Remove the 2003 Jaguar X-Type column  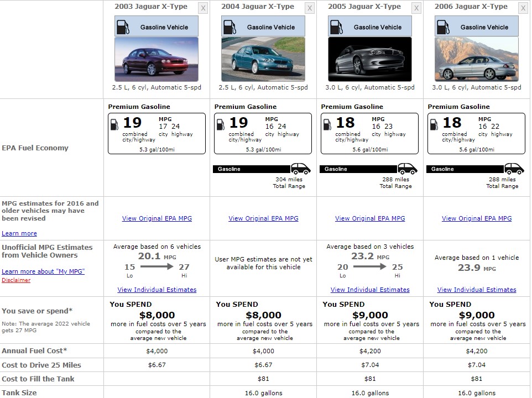(x=203, y=8)
